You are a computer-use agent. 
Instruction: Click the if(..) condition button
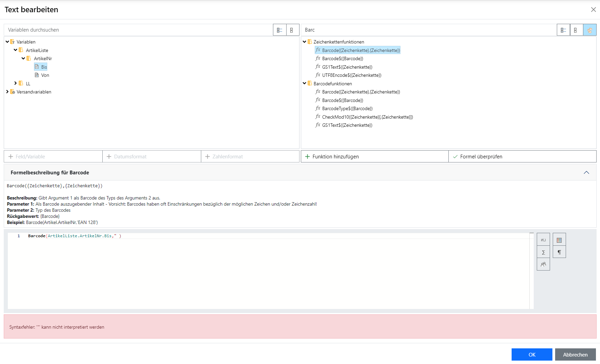click(543, 240)
